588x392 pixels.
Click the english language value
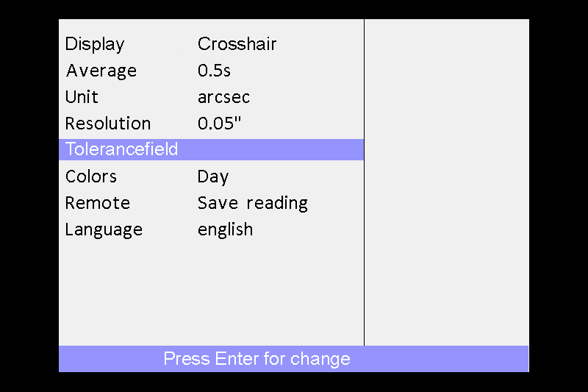coord(225,229)
